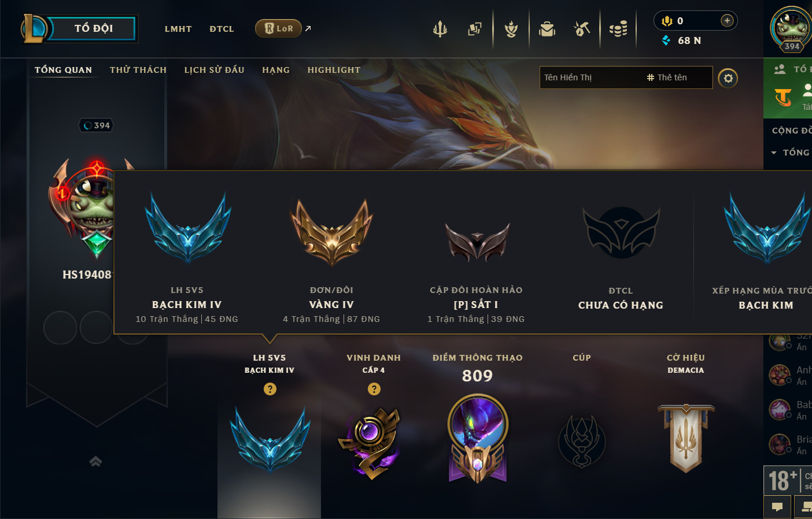
Task: Switch to the THỬ THÁCH tab
Action: [x=138, y=70]
